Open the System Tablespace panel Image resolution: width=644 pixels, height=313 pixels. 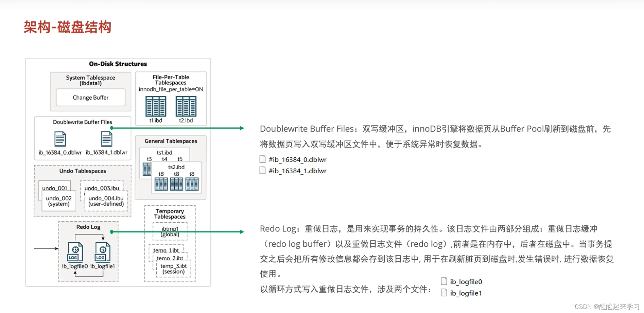click(x=90, y=80)
